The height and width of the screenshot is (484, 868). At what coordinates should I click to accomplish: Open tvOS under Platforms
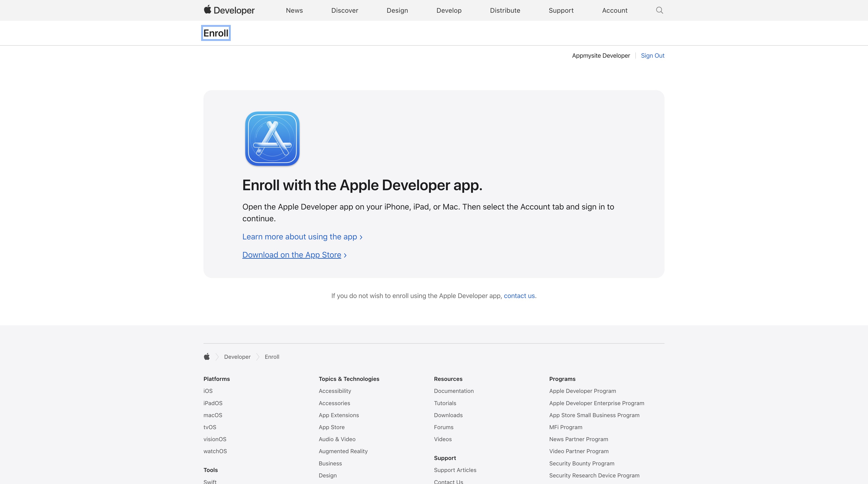[x=210, y=427]
